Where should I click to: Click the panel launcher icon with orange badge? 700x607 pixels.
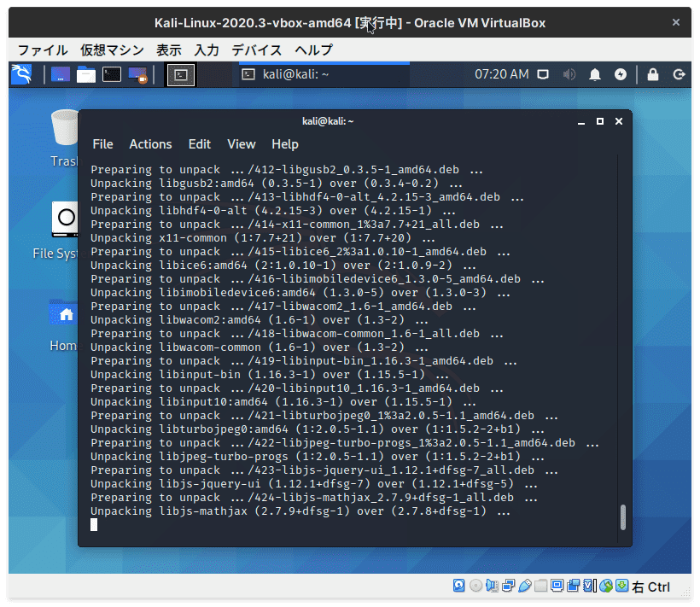pos(137,74)
